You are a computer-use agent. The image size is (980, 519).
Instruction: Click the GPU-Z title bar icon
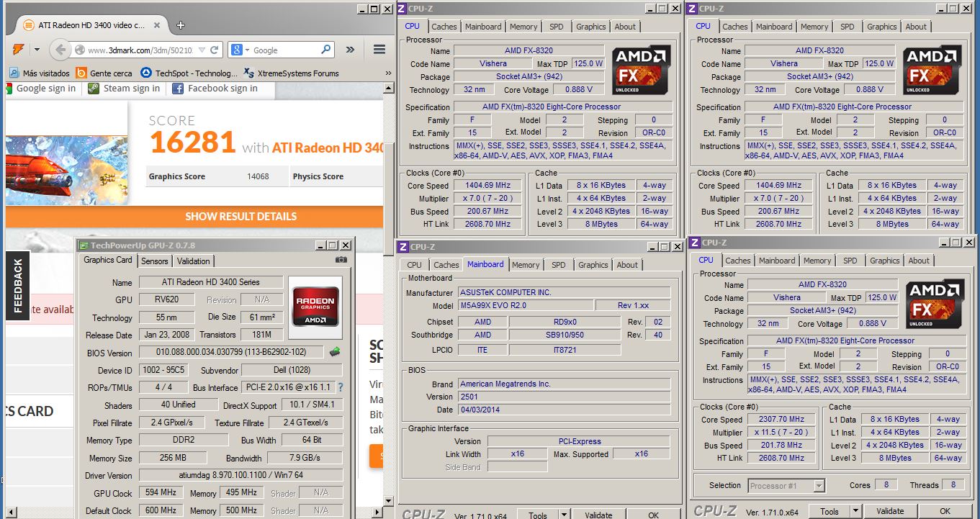point(83,245)
